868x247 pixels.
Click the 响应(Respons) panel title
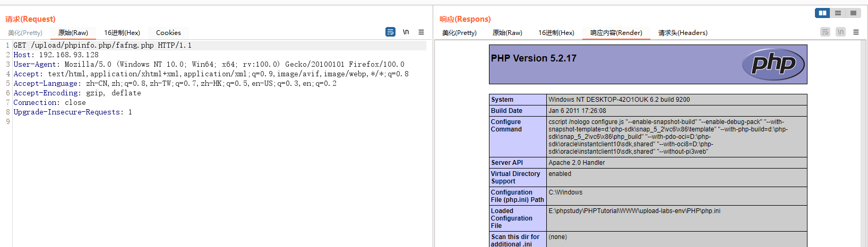(465, 19)
